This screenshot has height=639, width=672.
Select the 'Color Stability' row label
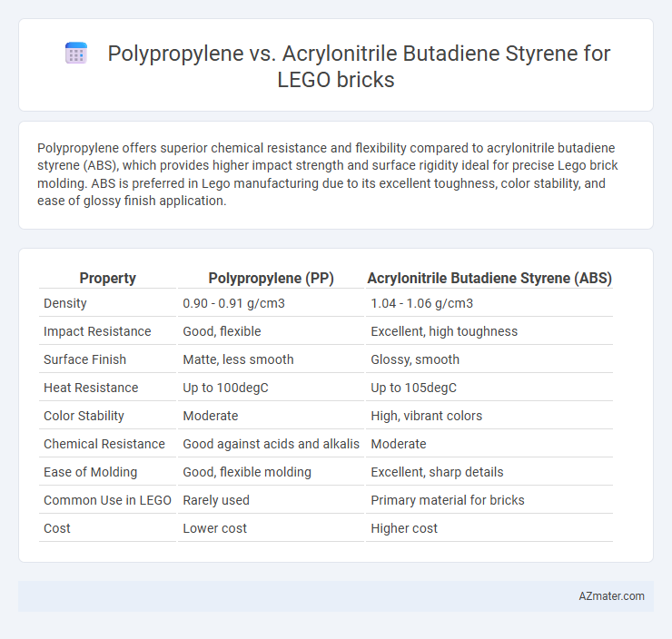[84, 416]
